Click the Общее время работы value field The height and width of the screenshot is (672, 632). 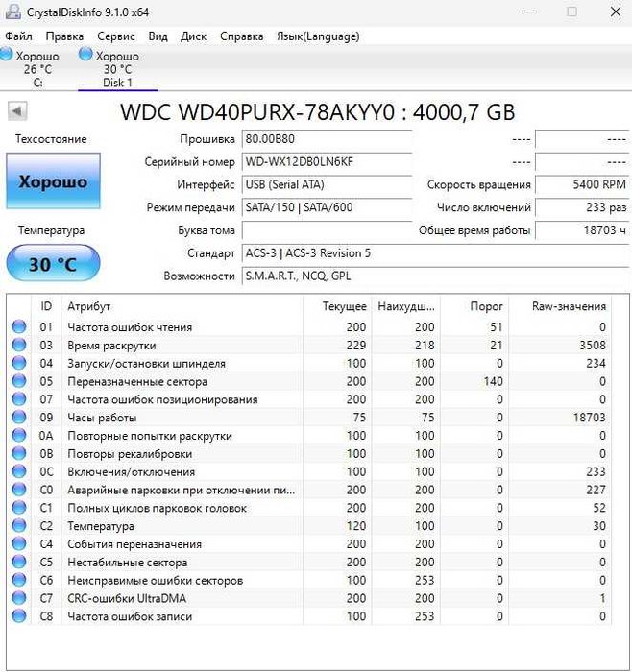582,230
